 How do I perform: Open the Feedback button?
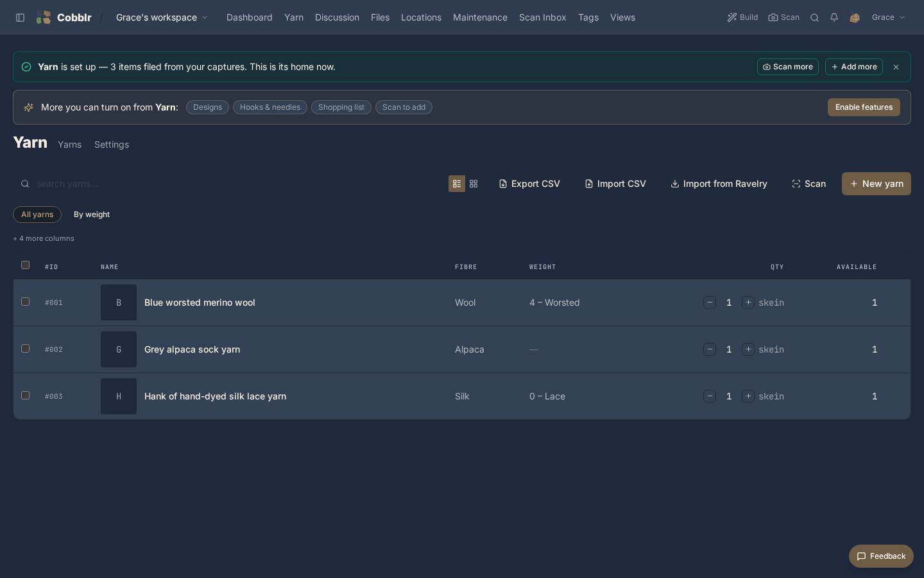pos(881,556)
